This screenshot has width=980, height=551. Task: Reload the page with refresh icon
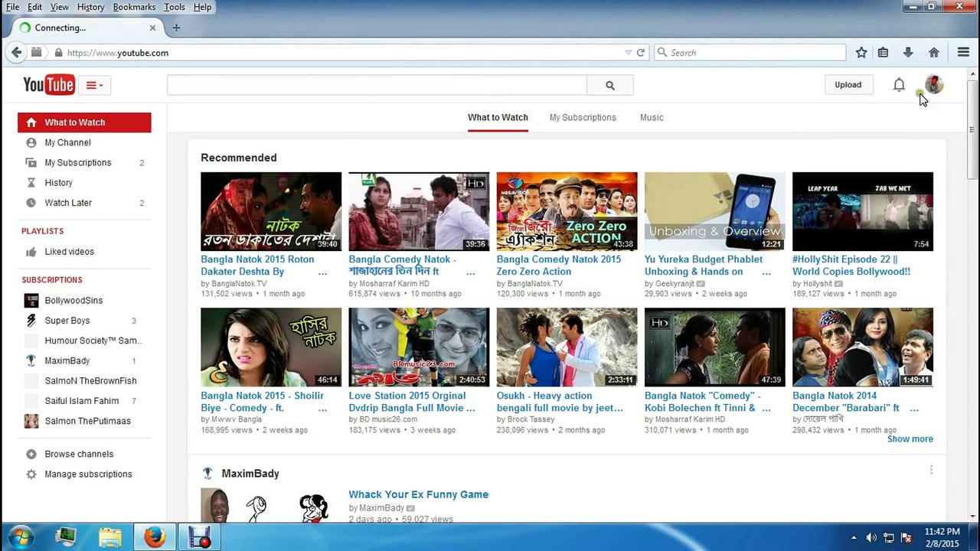click(641, 53)
